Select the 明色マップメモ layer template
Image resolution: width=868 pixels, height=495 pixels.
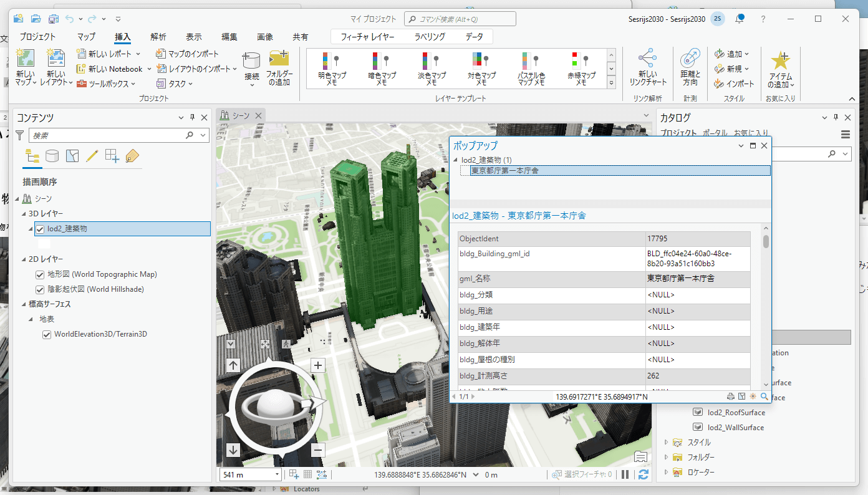tap(331, 69)
